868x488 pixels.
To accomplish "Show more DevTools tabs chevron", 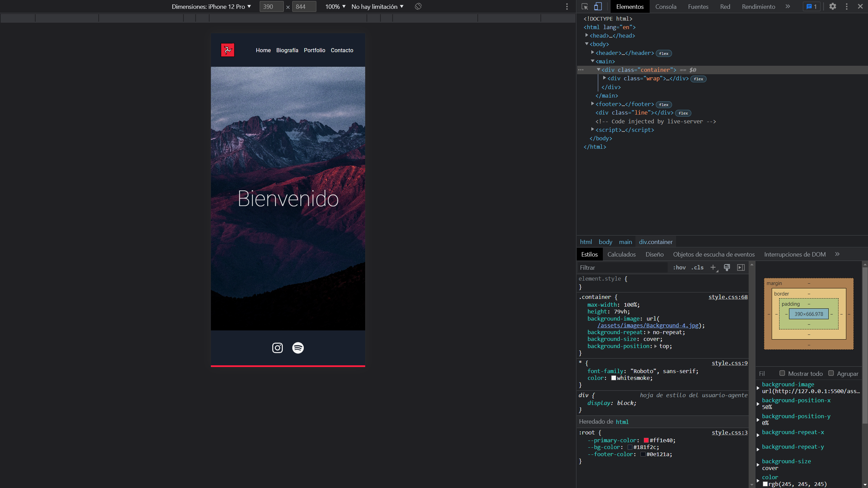I will tap(788, 6).
